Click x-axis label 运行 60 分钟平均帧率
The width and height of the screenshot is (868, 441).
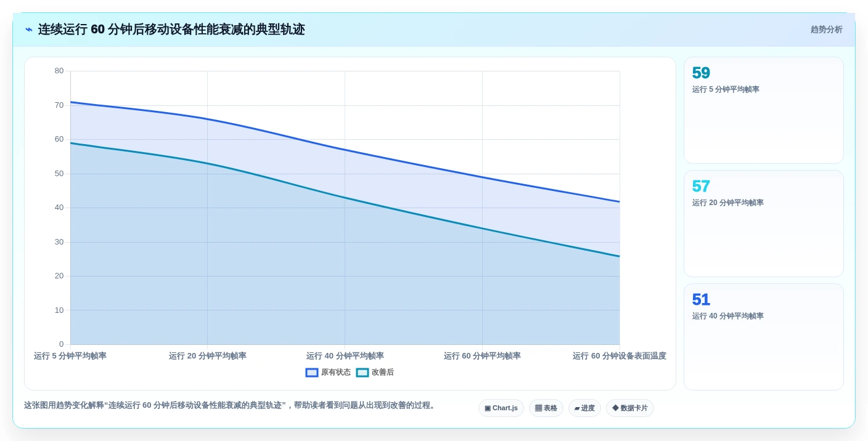pyautogui.click(x=482, y=356)
